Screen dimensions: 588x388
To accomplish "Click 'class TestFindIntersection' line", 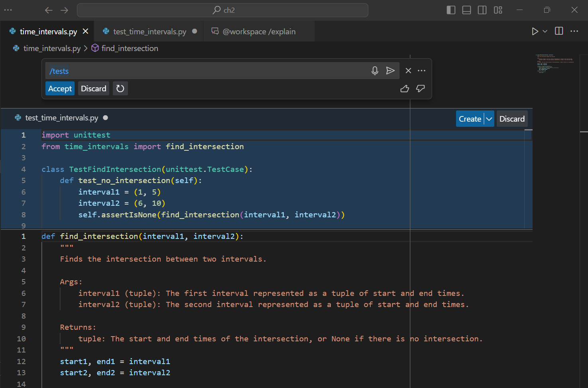I will coord(147,169).
